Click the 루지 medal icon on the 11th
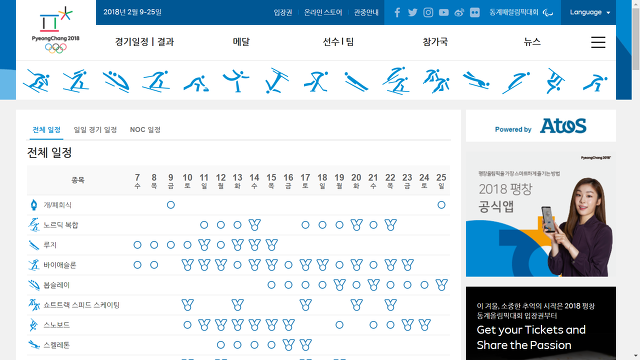Screen dimensions: 640x360 pyautogui.click(x=204, y=244)
